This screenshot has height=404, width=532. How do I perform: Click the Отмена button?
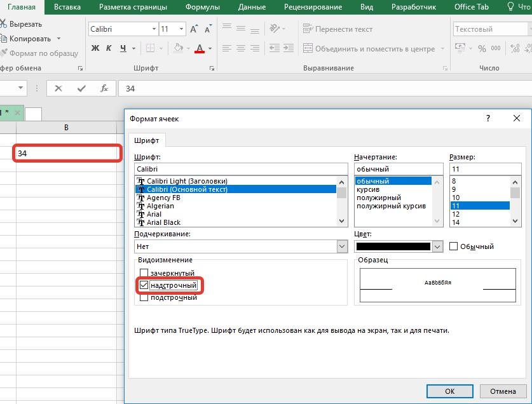pyautogui.click(x=503, y=391)
